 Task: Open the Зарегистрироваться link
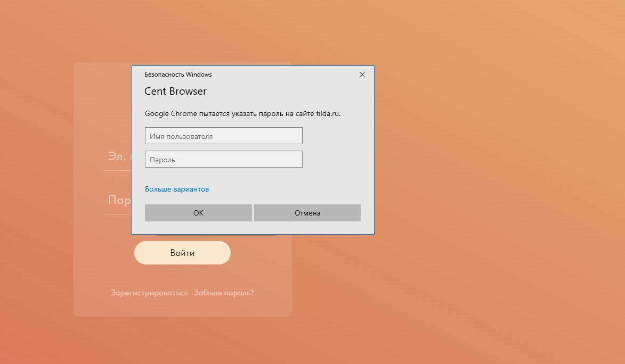149,293
